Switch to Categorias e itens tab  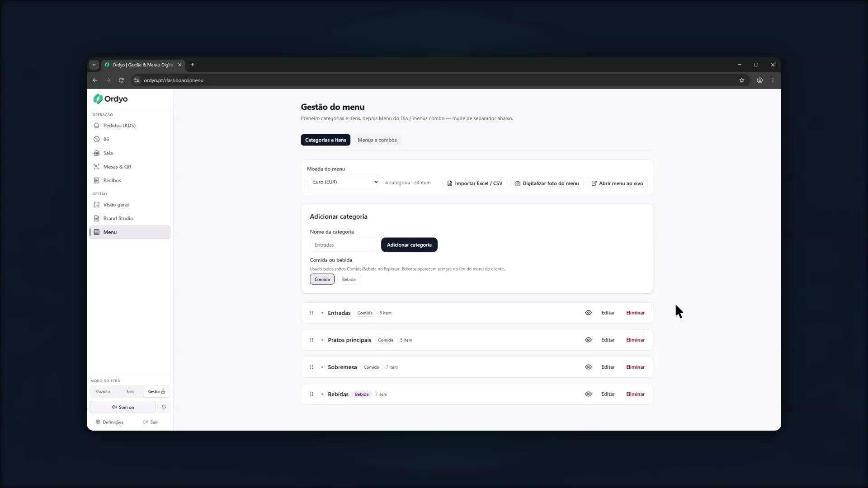[325, 140]
